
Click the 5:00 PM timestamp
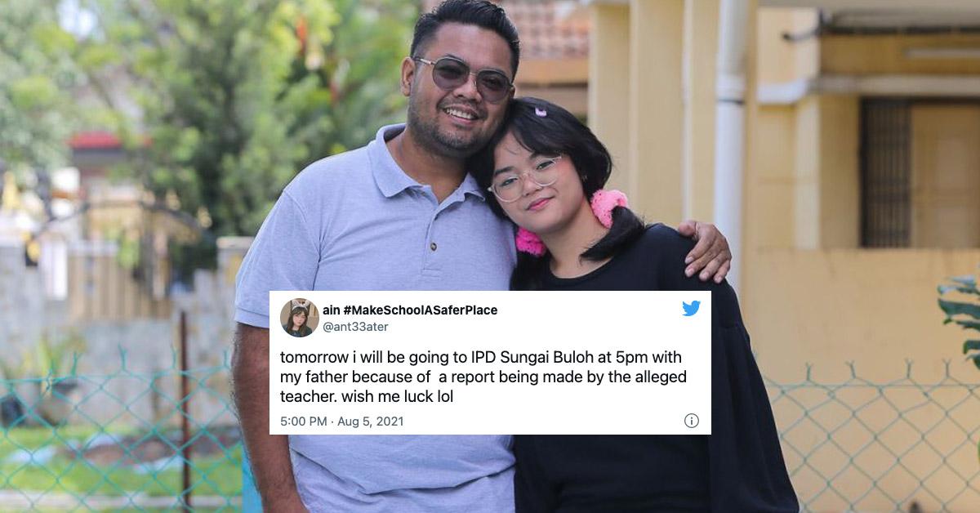tap(304, 422)
